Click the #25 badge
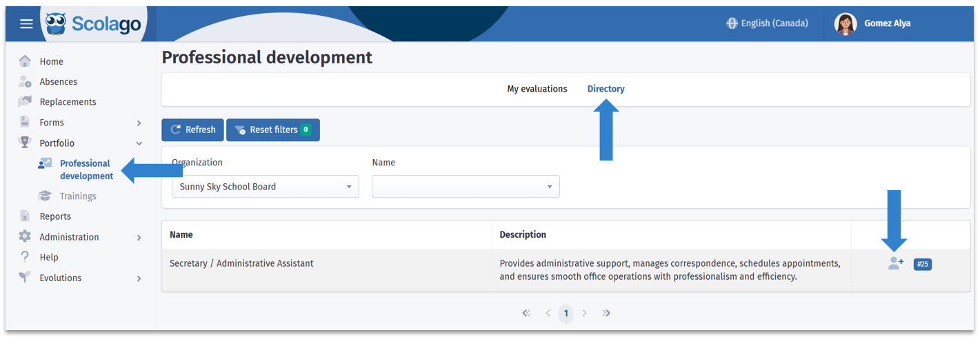 [923, 264]
